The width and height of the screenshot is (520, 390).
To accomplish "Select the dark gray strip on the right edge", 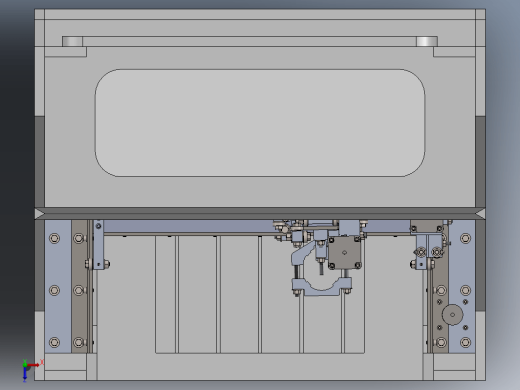I will click(x=480, y=213).
